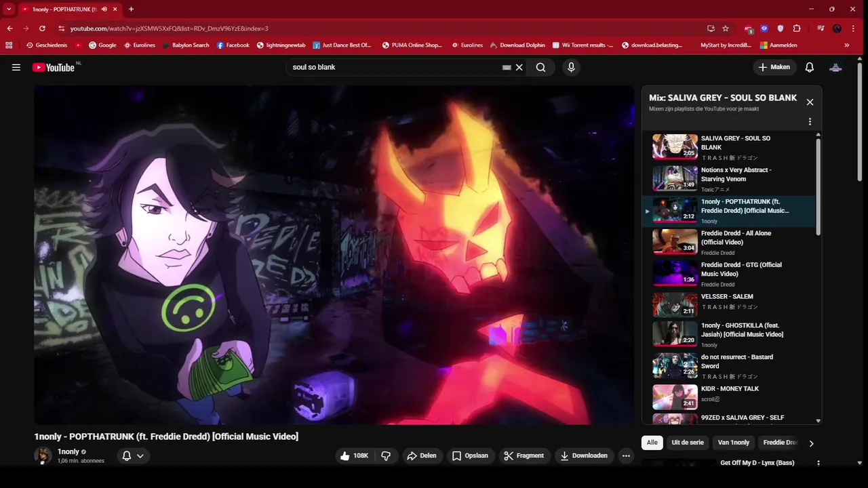Play Freddie Dredd - All Alone from playlist

(x=728, y=242)
